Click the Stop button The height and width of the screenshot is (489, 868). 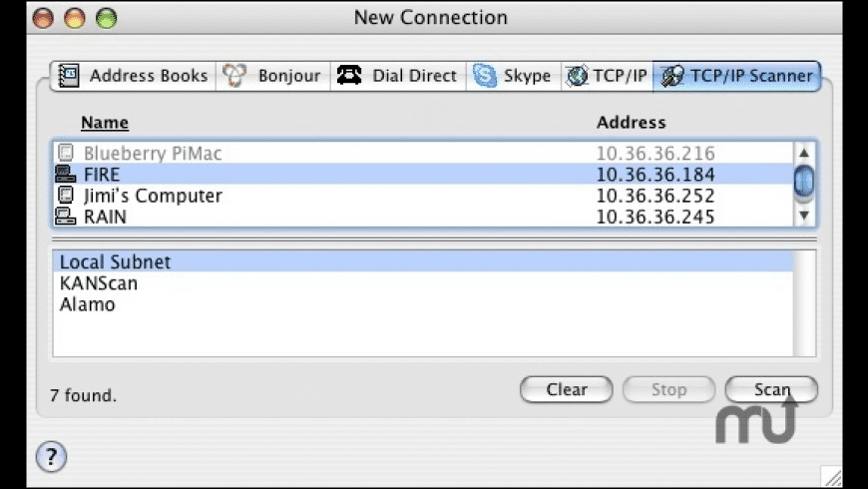click(x=668, y=390)
